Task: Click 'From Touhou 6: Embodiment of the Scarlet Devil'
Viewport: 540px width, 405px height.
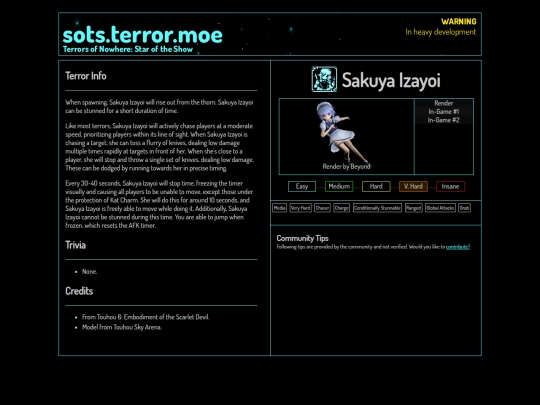Action: click(x=145, y=317)
